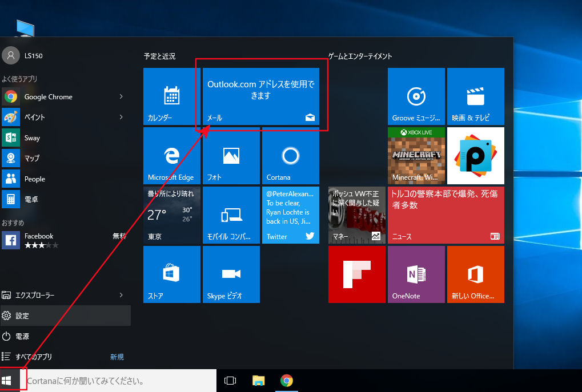The image size is (582, 392).
Task: Open the Cortana tile
Action: 291,156
